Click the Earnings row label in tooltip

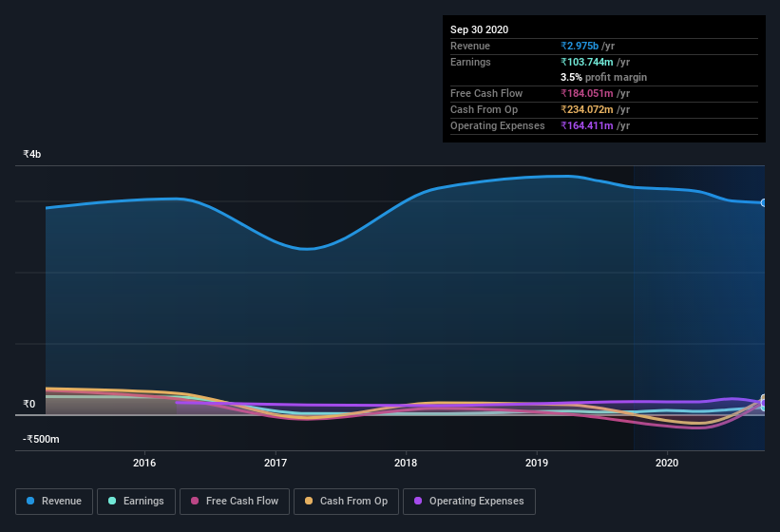tap(470, 62)
